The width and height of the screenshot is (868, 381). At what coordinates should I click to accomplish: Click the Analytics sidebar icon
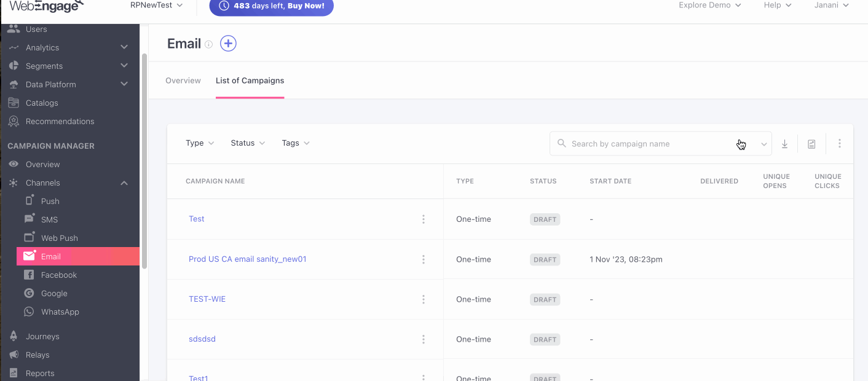tap(13, 47)
